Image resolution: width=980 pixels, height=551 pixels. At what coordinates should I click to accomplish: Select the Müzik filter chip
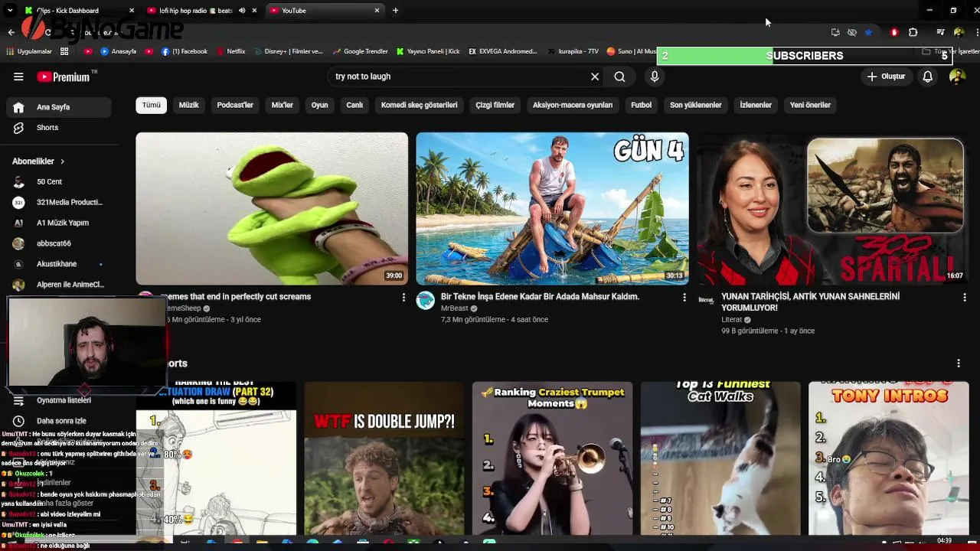tap(188, 105)
